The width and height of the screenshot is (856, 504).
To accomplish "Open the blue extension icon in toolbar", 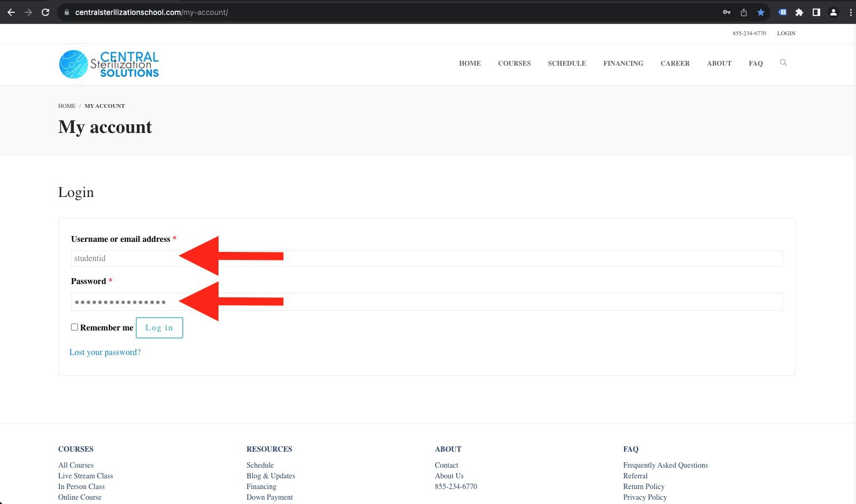I will (782, 12).
